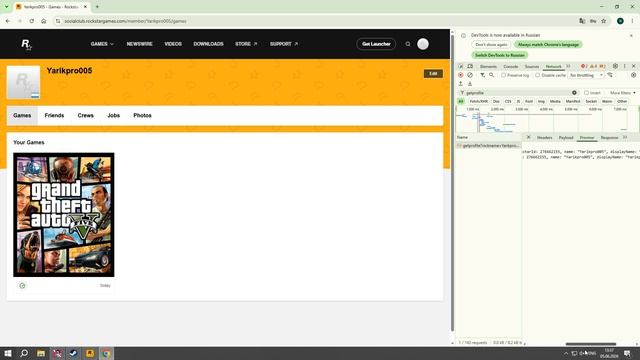The width and height of the screenshot is (640, 360).
Task: Toggle the network filter funnel icon
Action: pos(482,75)
